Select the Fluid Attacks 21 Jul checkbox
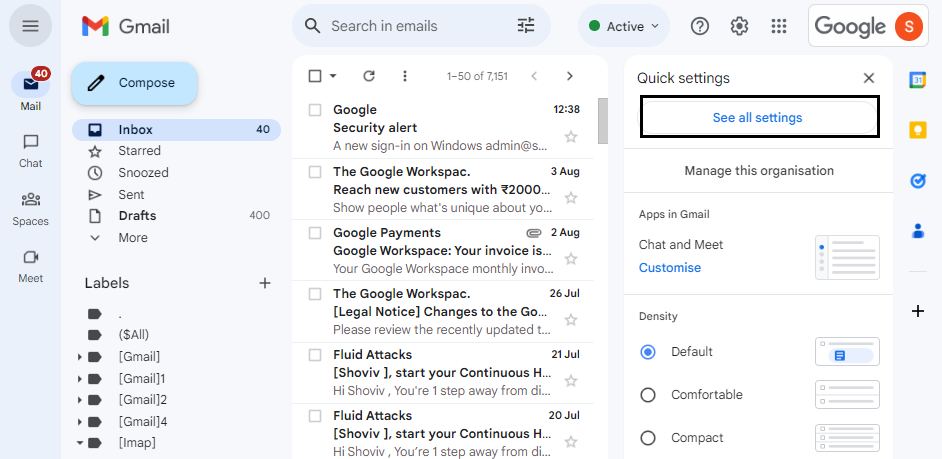Image resolution: width=942 pixels, height=459 pixels. (315, 355)
